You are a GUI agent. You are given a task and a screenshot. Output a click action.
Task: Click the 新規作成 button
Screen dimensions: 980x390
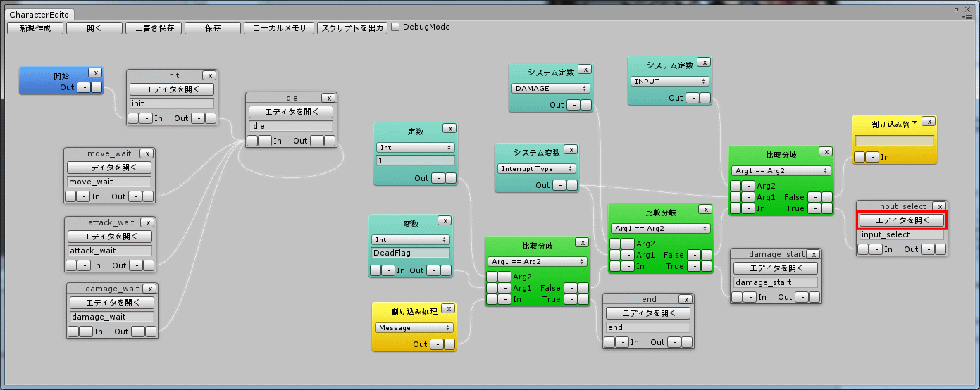coord(35,28)
